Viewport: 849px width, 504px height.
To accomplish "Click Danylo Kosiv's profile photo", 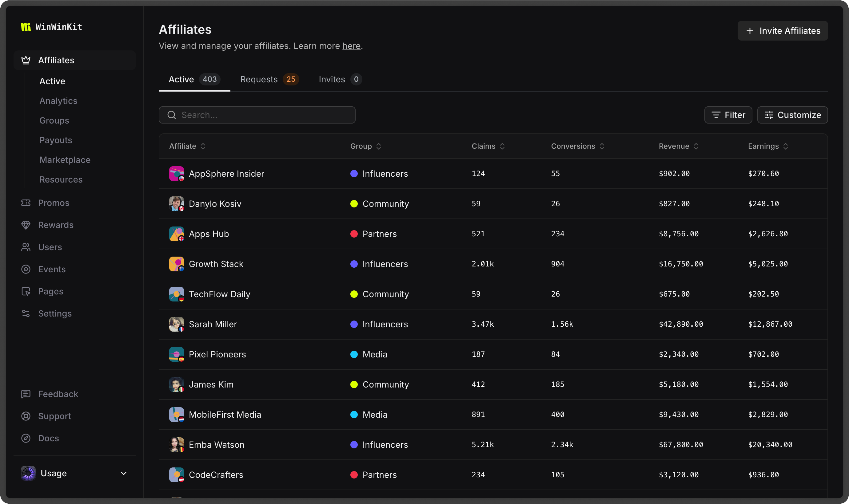I will pos(176,204).
